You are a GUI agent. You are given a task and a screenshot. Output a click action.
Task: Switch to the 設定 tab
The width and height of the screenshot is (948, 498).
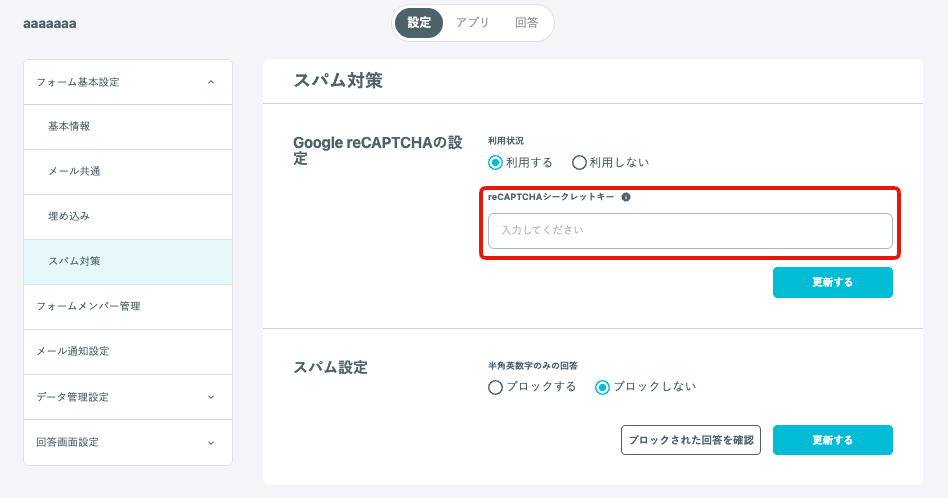click(419, 23)
